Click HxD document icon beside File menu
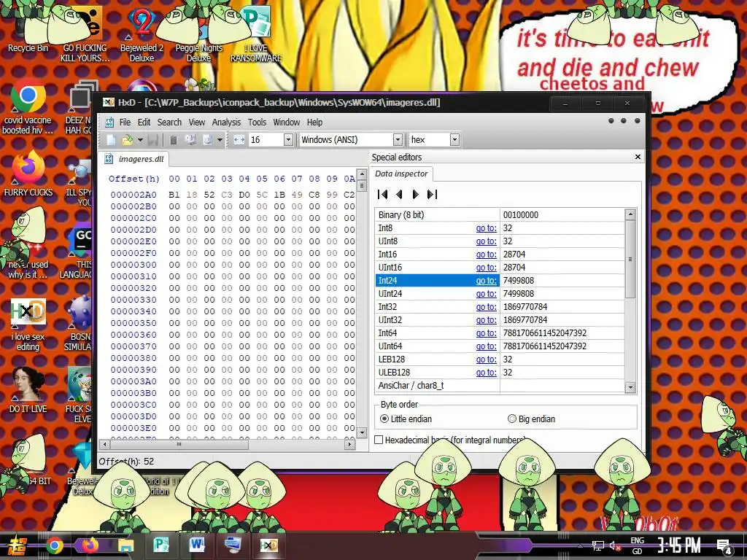 click(x=109, y=122)
